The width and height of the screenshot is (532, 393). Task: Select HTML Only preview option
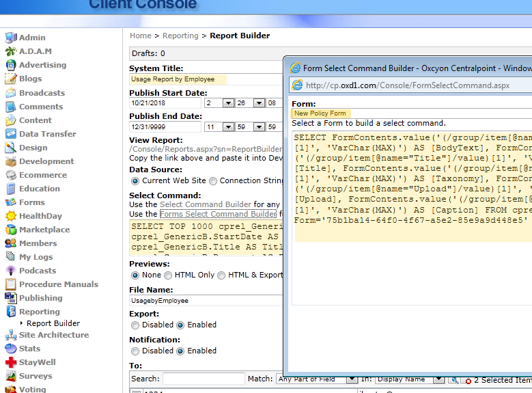[x=169, y=275]
